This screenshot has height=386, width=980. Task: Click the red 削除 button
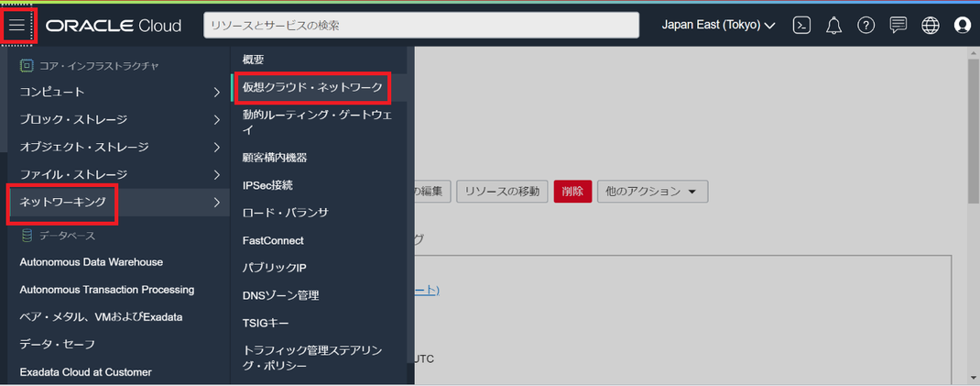pyautogui.click(x=572, y=192)
